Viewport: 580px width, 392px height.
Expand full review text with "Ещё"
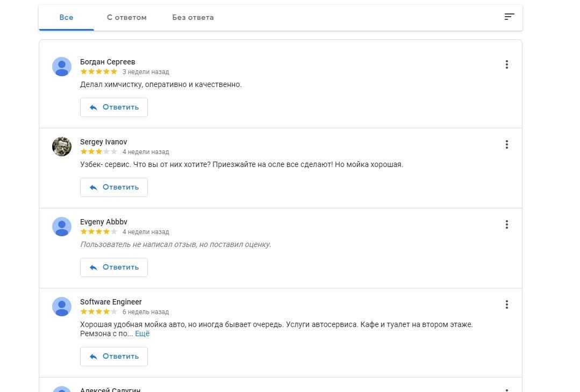(142, 334)
